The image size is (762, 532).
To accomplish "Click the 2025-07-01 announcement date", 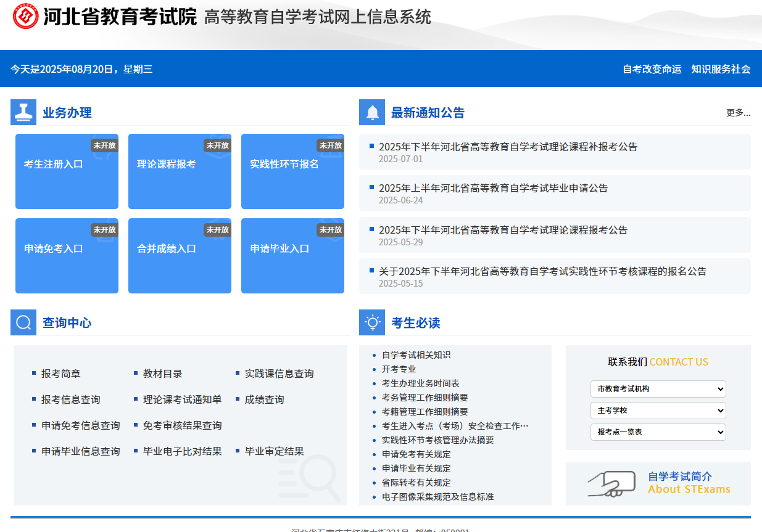I will click(401, 159).
